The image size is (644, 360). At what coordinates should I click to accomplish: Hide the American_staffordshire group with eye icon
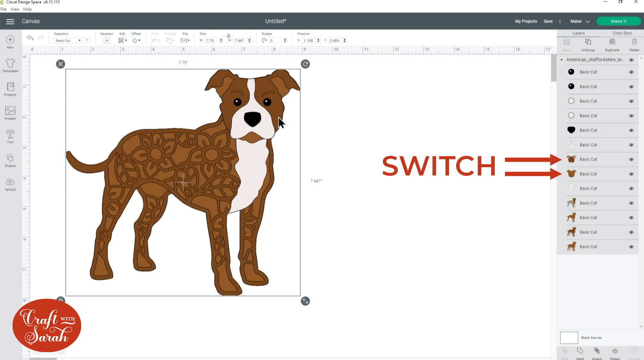631,60
